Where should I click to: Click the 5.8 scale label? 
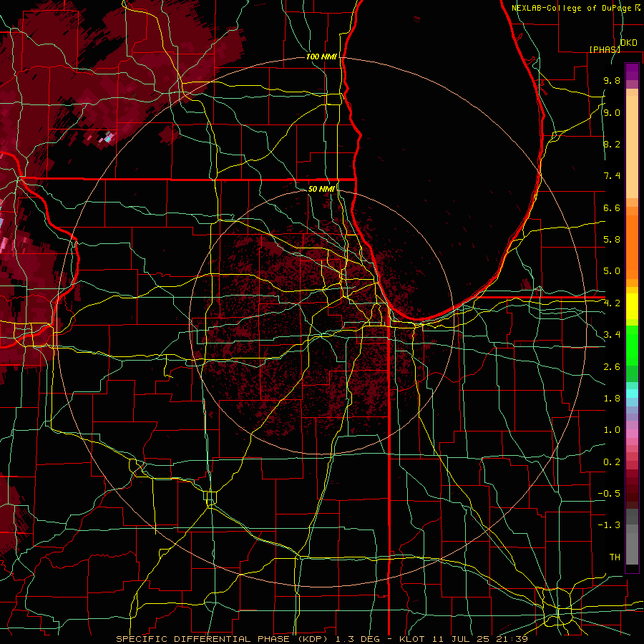[612, 240]
